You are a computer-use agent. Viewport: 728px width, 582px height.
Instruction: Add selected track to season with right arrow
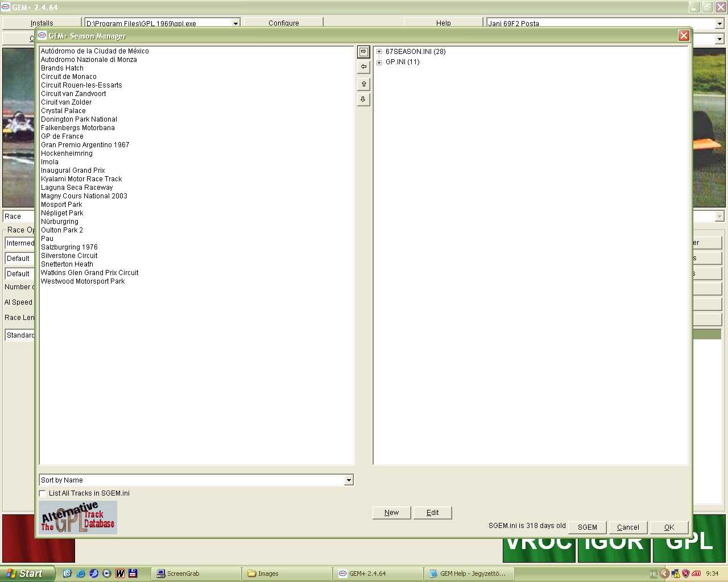(363, 52)
